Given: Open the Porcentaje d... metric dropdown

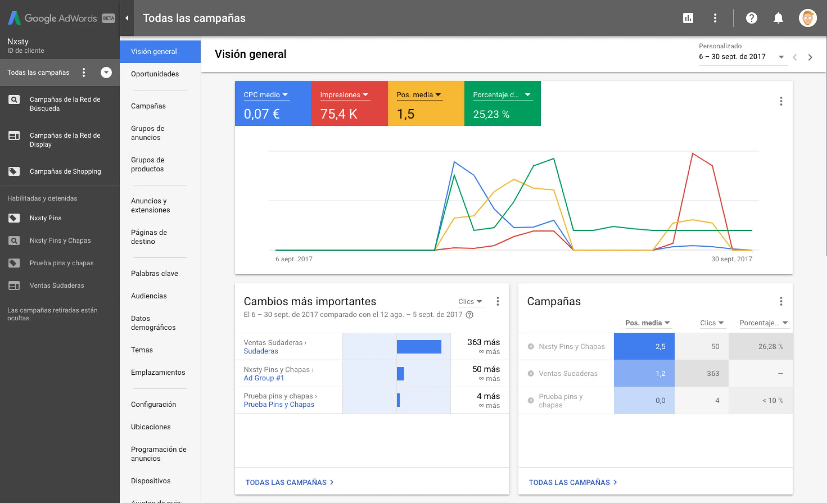Looking at the screenshot, I should (502, 95).
